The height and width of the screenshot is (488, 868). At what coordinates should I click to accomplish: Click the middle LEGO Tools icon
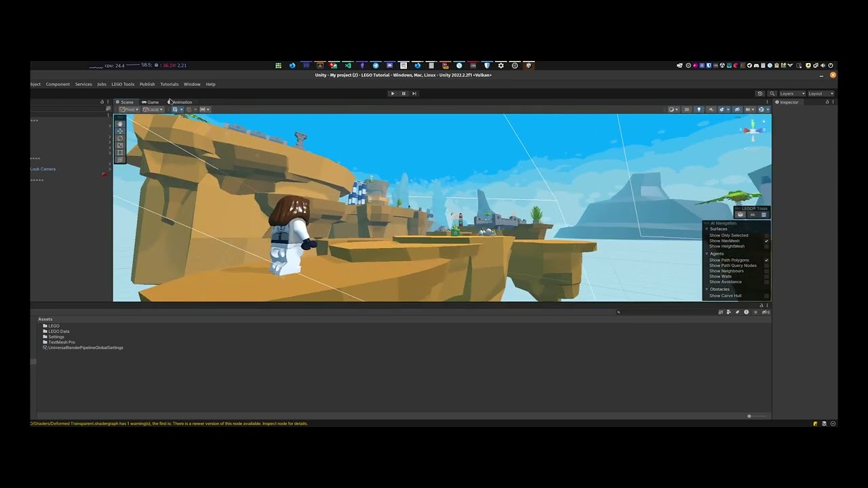(752, 215)
